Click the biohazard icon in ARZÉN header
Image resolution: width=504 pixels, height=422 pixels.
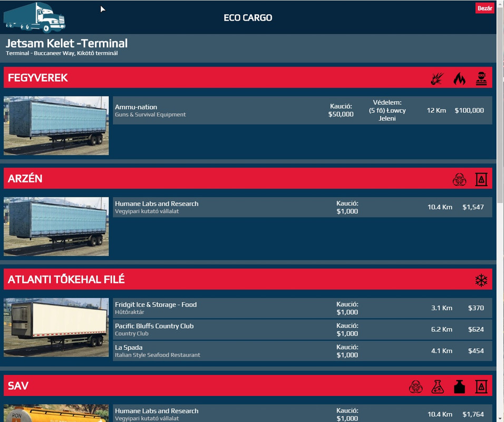459,179
